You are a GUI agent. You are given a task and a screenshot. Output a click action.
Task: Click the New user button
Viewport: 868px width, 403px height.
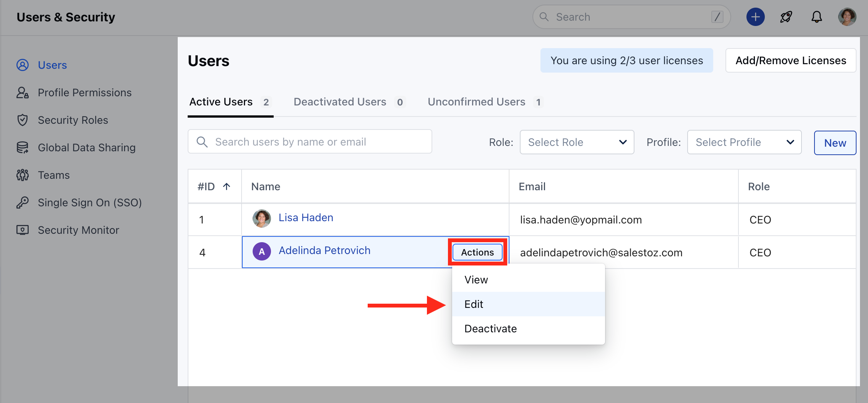[835, 143]
